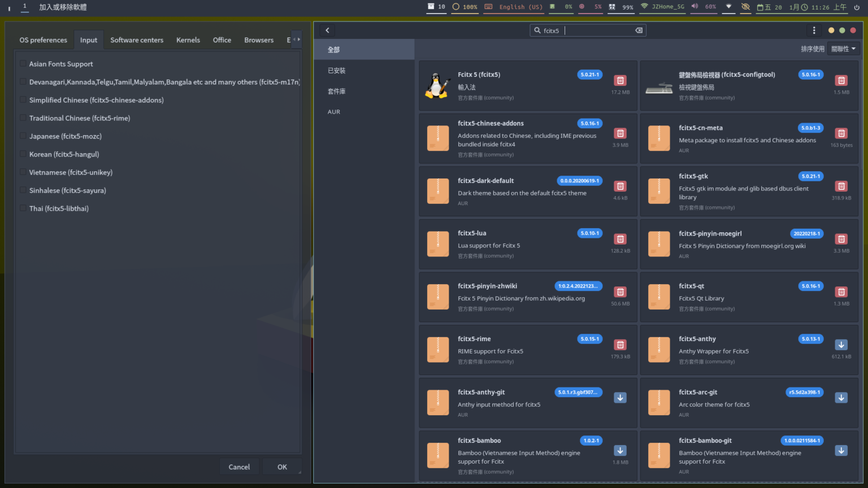Click the download icon for fcitx5-anthy
868x488 pixels.
coord(841,345)
